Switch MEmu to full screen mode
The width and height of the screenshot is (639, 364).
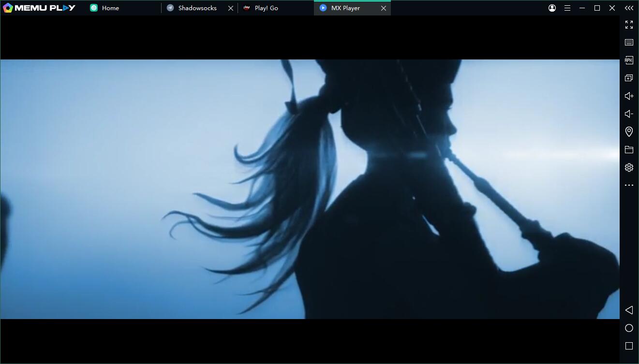[x=629, y=25]
